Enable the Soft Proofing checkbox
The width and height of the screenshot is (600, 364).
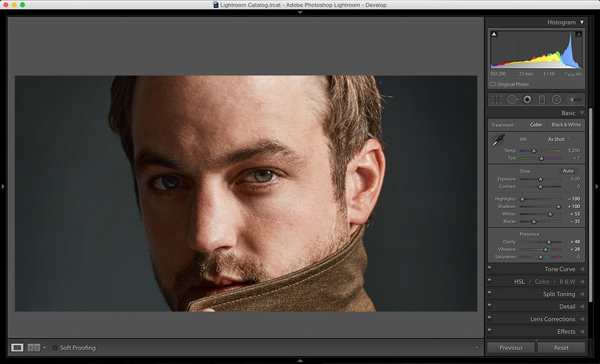tap(55, 348)
